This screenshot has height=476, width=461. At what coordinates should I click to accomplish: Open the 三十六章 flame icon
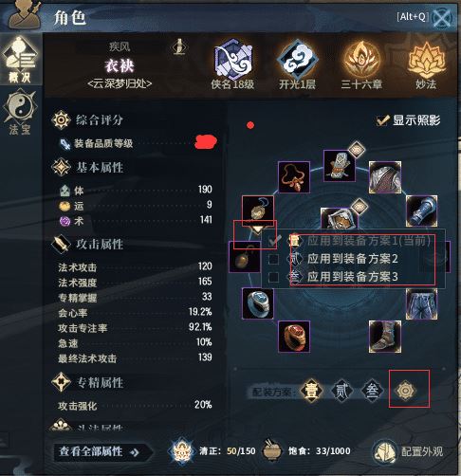point(361,61)
